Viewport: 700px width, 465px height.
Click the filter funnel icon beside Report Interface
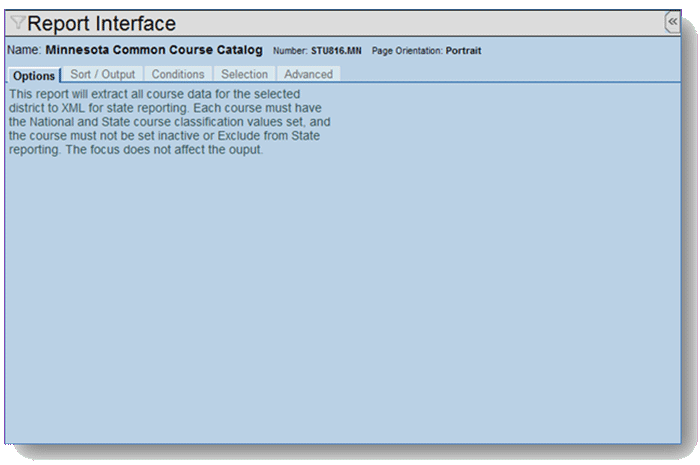pyautogui.click(x=17, y=22)
